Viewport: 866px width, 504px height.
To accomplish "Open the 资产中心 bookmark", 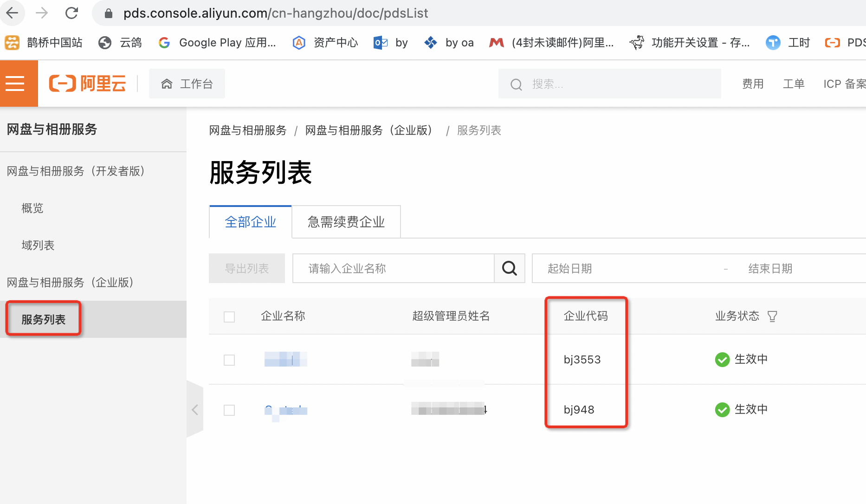I will 325,43.
